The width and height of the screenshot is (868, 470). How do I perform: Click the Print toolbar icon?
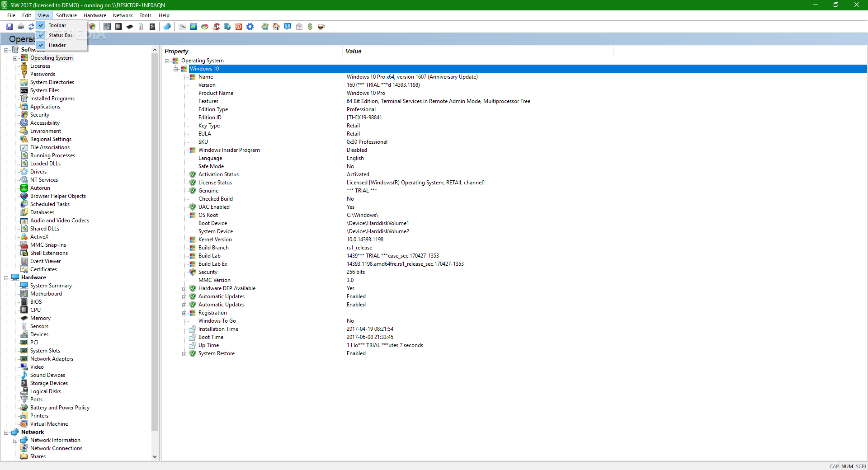point(21,27)
